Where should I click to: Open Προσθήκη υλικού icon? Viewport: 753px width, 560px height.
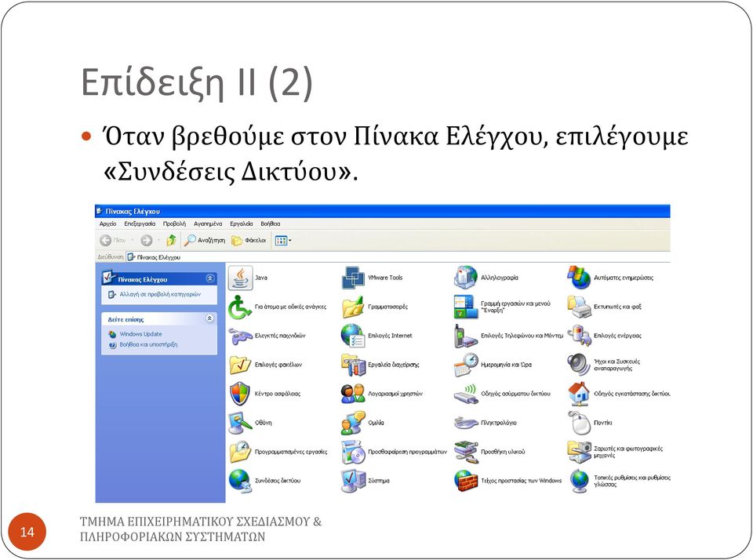[x=466, y=452]
